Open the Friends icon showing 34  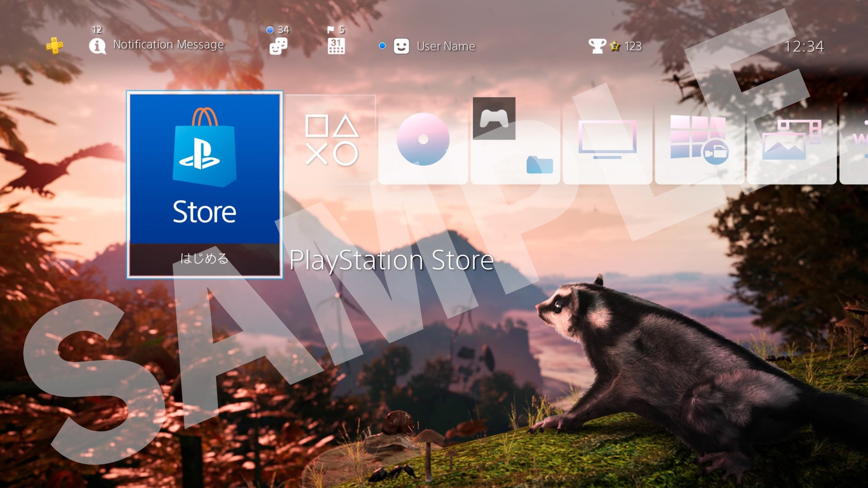[278, 46]
